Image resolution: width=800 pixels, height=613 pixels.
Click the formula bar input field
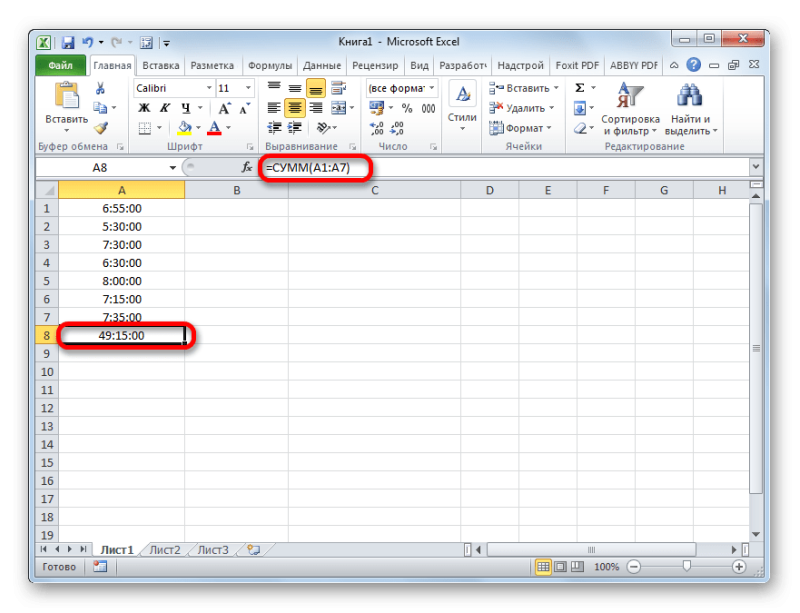click(504, 167)
